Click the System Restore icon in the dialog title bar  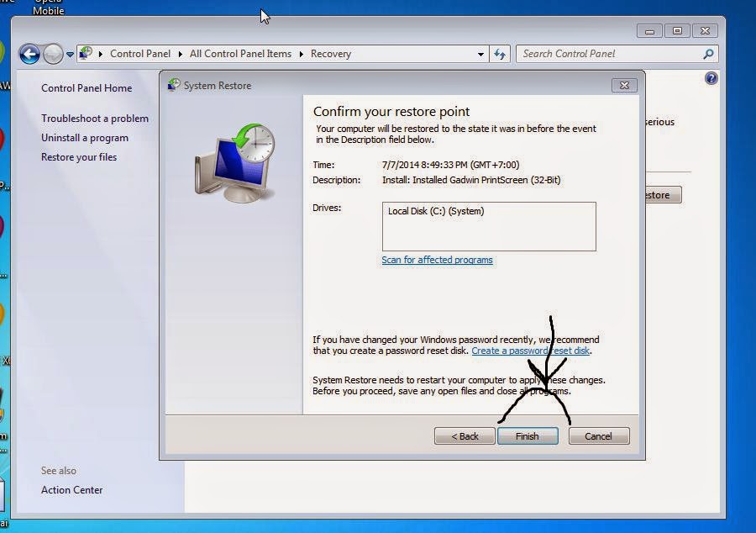coord(172,85)
